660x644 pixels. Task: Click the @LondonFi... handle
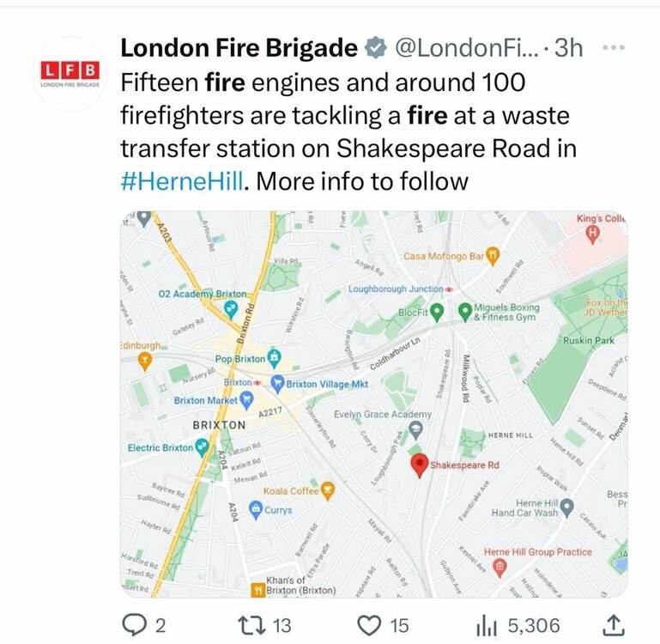(466, 49)
